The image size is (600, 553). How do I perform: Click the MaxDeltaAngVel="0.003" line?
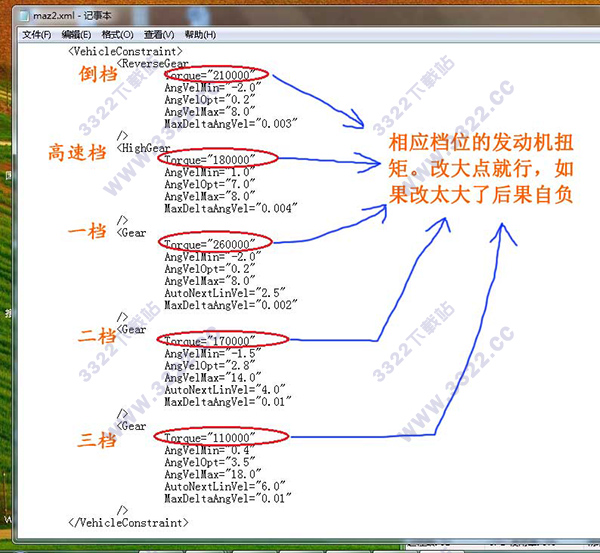[231, 124]
